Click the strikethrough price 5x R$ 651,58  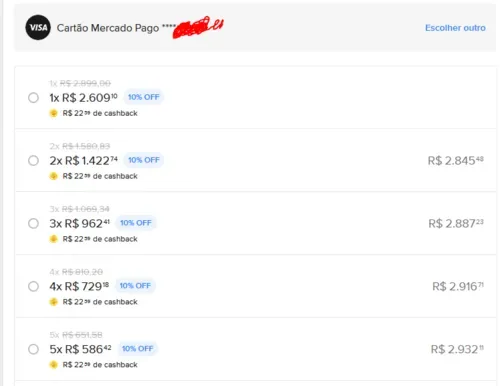76,335
